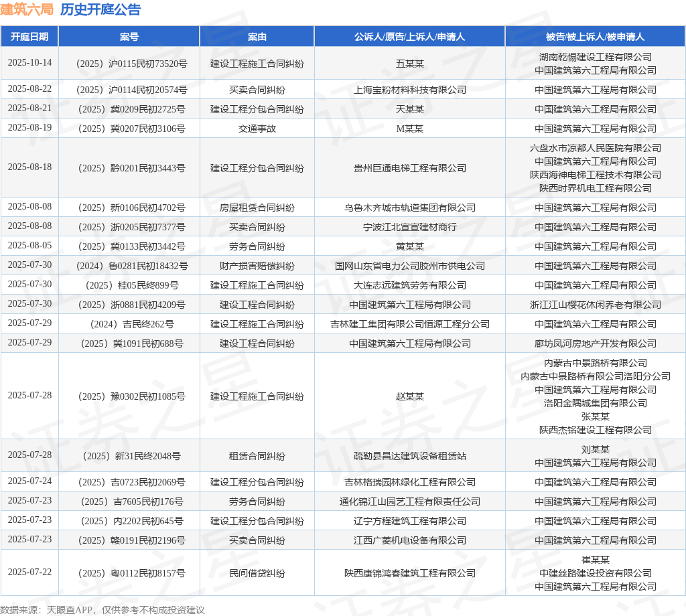Click the 交通事故 case cause cell
This screenshot has width=686, height=616.
pyautogui.click(x=257, y=129)
